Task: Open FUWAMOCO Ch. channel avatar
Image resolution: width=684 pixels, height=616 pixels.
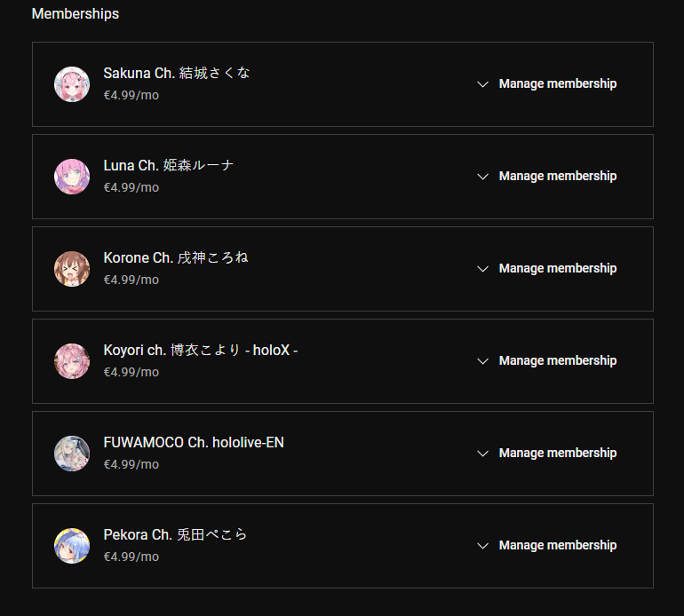Action: (x=72, y=454)
